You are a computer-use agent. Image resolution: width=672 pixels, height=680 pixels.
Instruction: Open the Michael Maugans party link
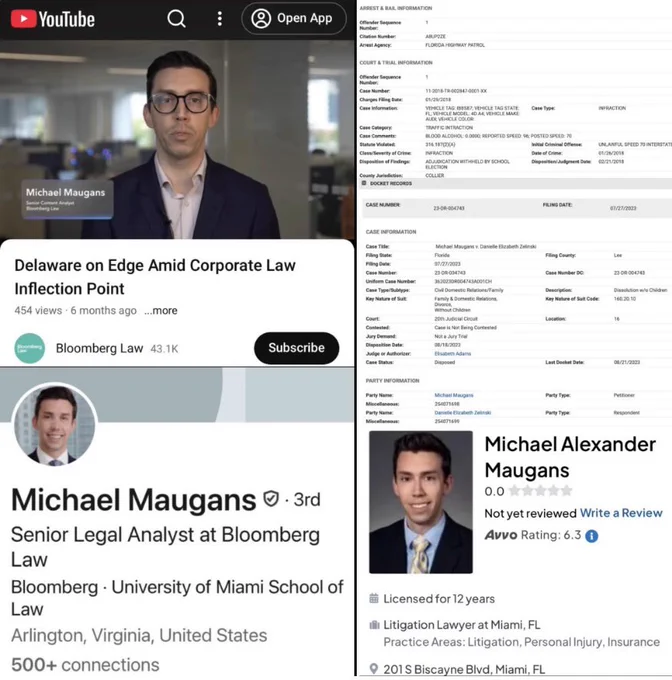pyautogui.click(x=454, y=395)
